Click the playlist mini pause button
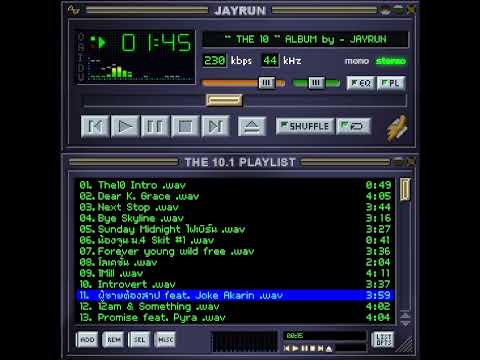Viewport: 480px width, 360px height. (304, 349)
